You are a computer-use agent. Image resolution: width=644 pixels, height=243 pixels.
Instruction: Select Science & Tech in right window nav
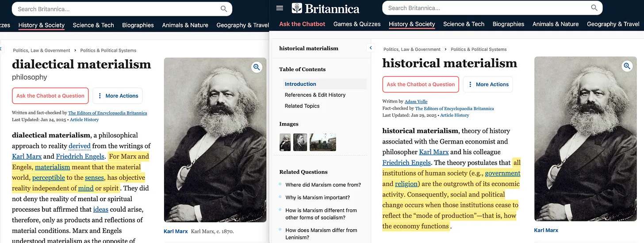[464, 24]
